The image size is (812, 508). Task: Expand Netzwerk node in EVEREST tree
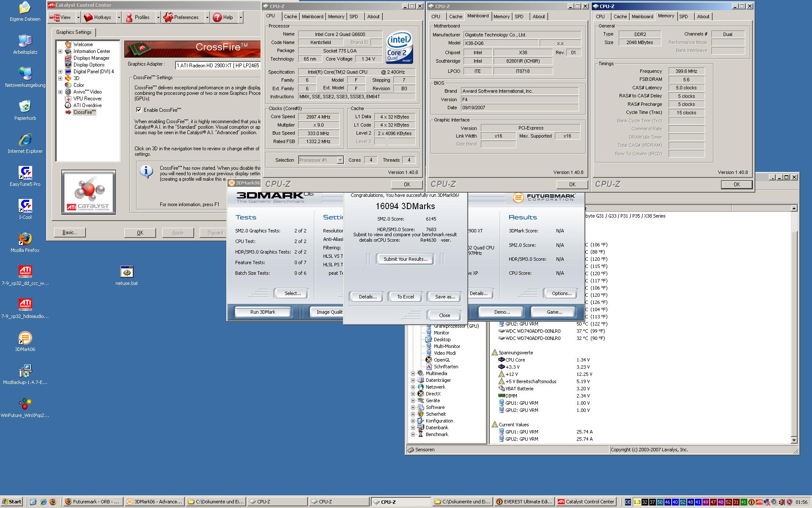413,387
